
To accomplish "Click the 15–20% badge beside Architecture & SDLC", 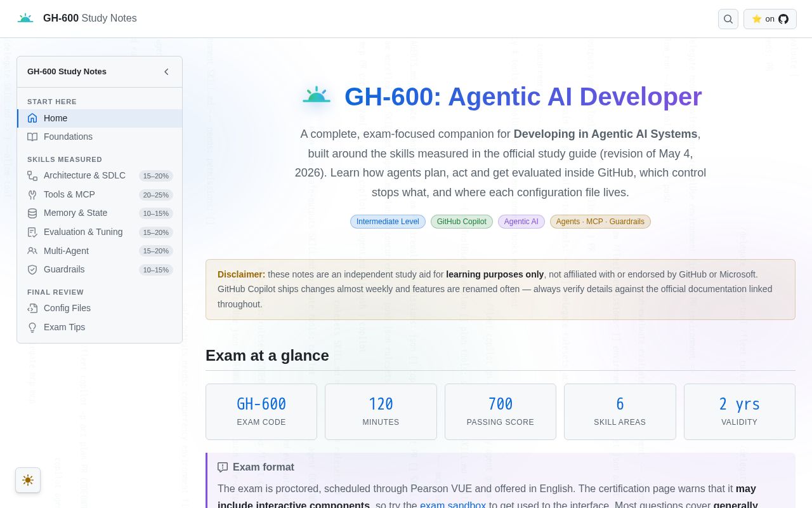I will (x=156, y=176).
